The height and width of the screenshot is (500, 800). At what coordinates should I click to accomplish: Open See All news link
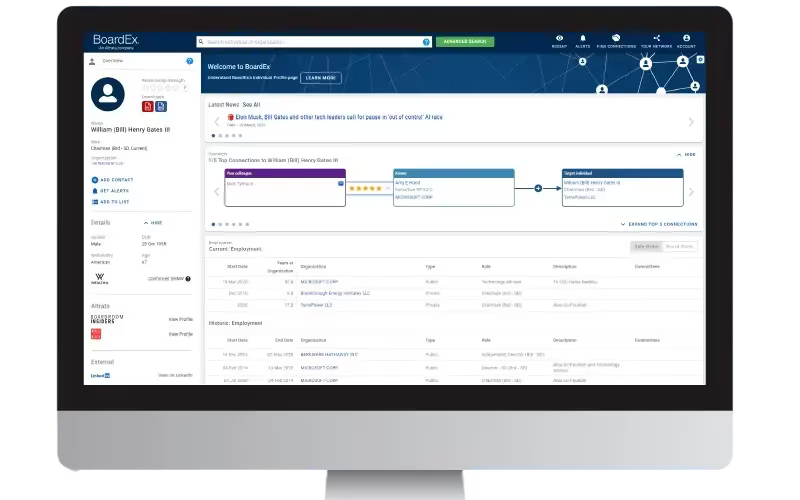tap(251, 105)
